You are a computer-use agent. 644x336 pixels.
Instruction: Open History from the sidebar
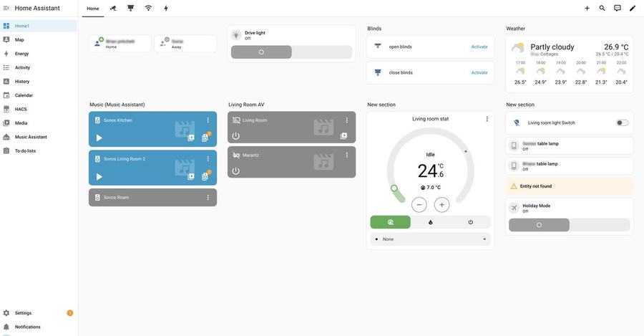39,82
